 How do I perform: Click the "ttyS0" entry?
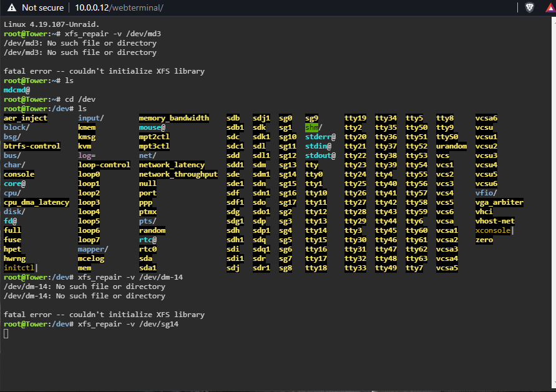click(x=447, y=137)
